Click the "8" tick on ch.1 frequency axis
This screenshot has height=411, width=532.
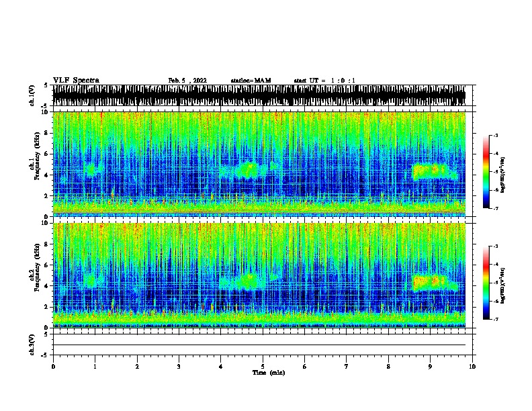tap(46, 133)
